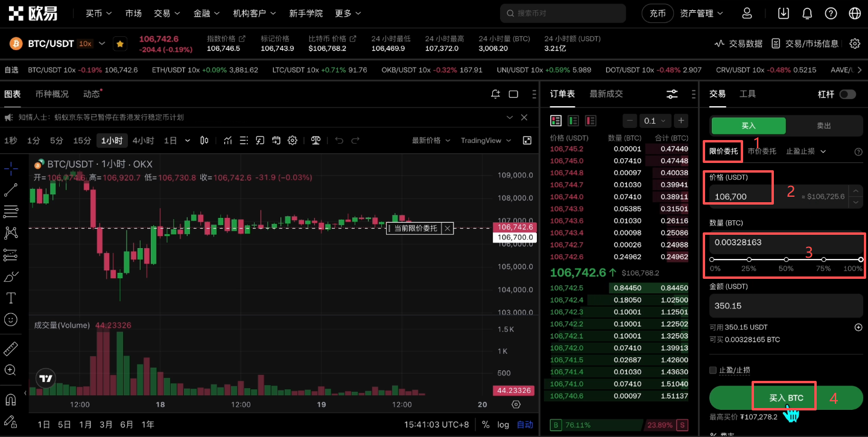868x437 pixels.
Task: Select the ruler measure tool
Action: pos(11,349)
